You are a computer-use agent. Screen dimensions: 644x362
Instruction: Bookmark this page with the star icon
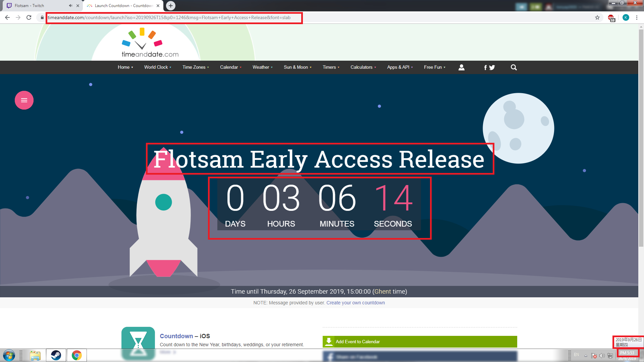coord(597,17)
